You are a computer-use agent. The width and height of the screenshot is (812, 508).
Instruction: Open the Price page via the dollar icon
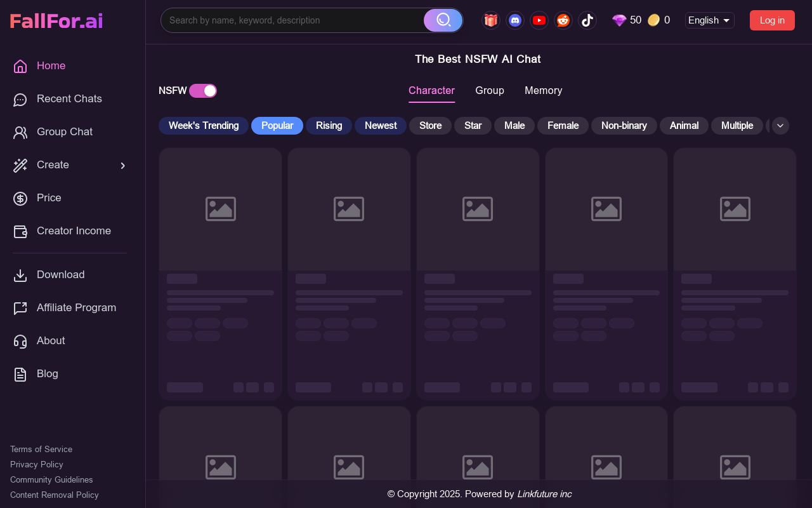pyautogui.click(x=20, y=199)
